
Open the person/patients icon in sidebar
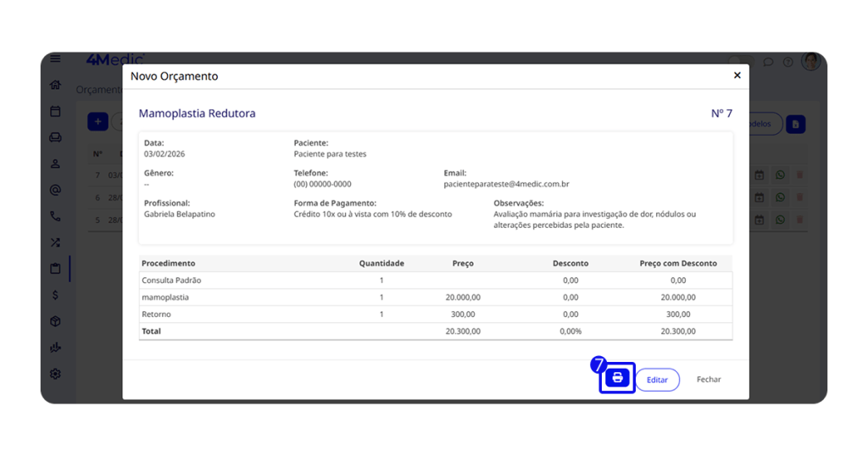click(55, 164)
